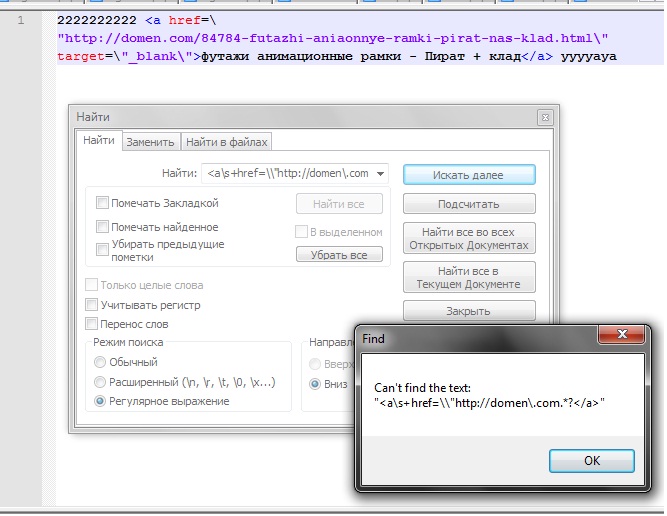The height and width of the screenshot is (516, 667).
Task: Click inside the Найти search text field
Action: point(287,173)
